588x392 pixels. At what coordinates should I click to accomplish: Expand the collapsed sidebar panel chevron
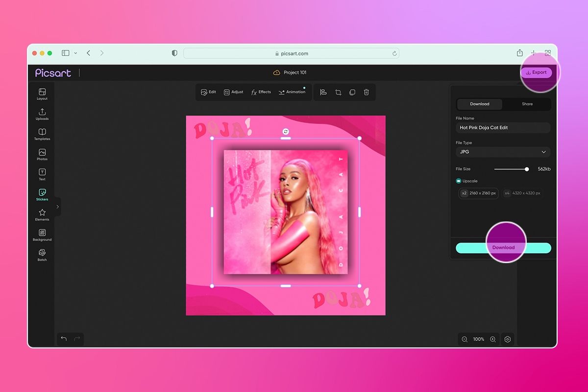57,206
